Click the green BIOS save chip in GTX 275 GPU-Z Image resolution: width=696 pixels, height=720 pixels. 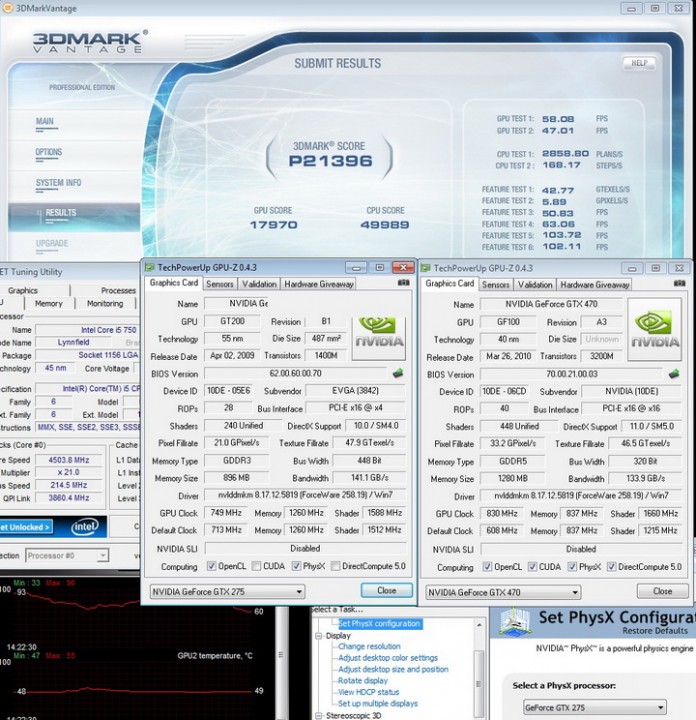(398, 373)
